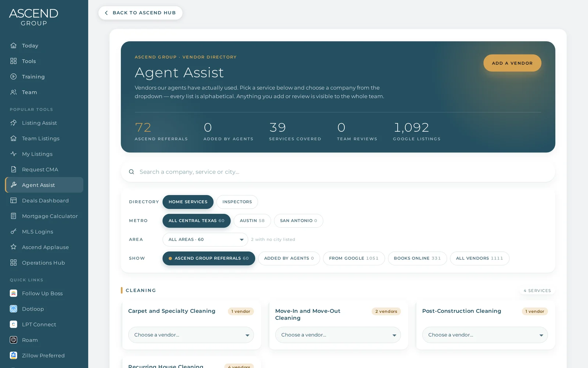The width and height of the screenshot is (588, 368).
Task: Launch Dotloop quick link icon
Action: pyautogui.click(x=14, y=309)
